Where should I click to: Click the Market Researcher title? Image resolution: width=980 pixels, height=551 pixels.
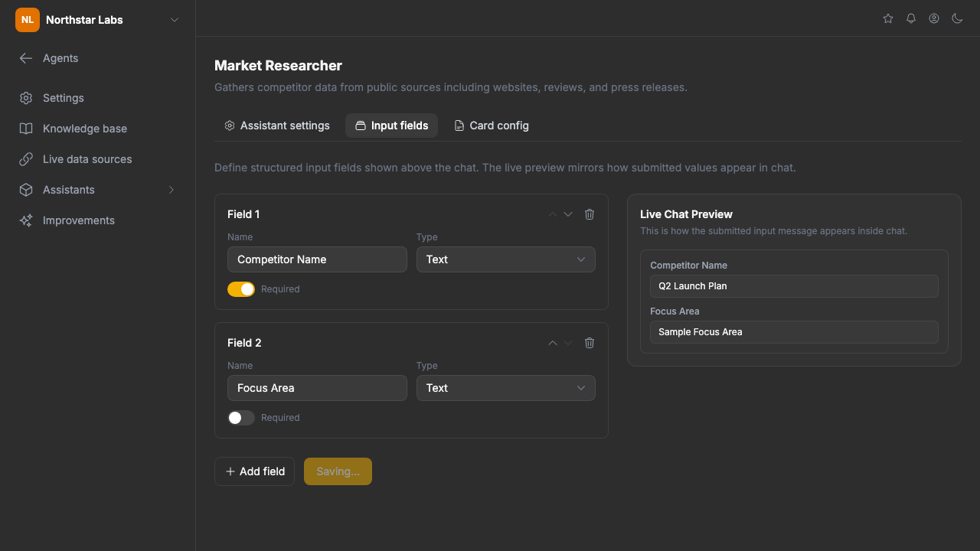[x=278, y=66]
